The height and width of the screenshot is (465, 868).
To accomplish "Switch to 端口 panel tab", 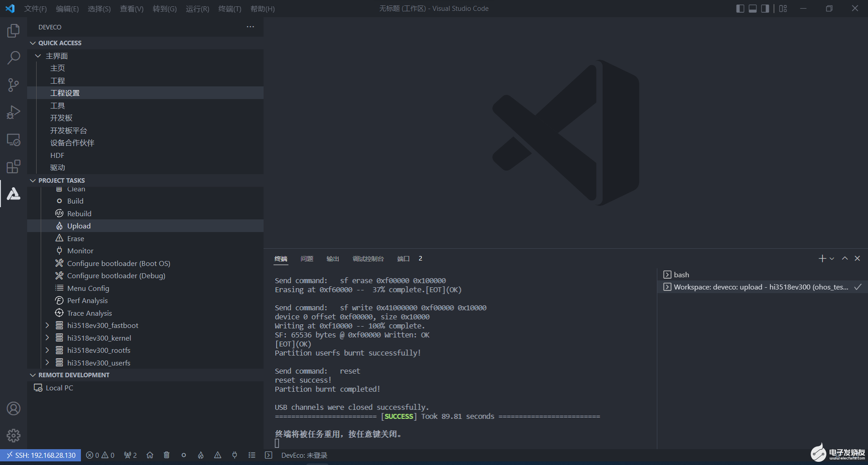I will [403, 259].
